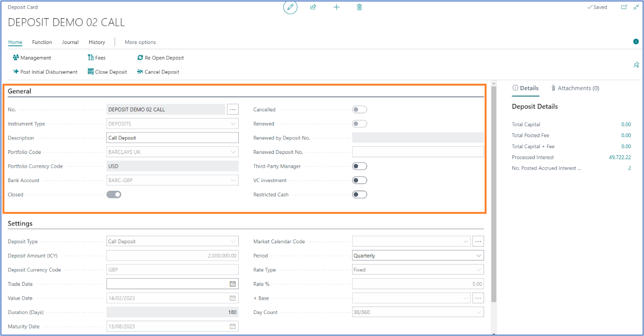Click the Renewed Deposit No. input field
Image resolution: width=644 pixels, height=336 pixels.
[418, 152]
